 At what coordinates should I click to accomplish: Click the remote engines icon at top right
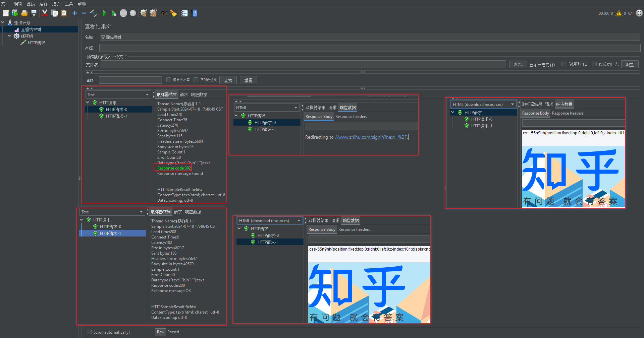click(x=639, y=13)
